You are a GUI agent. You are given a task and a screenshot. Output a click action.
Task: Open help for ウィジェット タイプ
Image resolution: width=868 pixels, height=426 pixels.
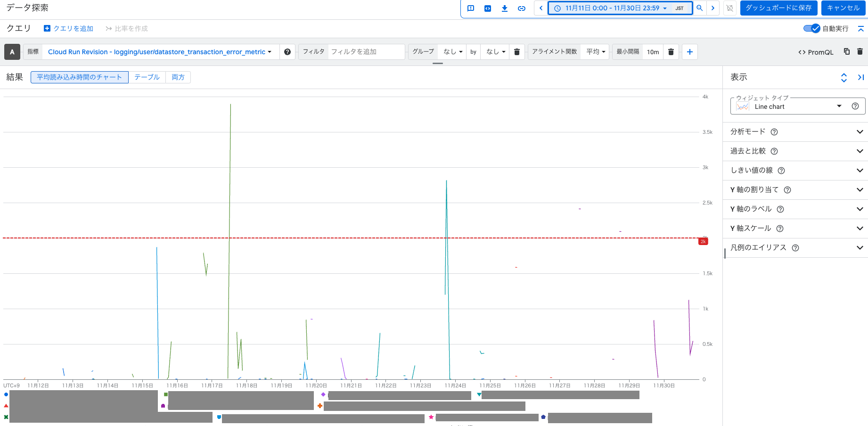tap(855, 106)
